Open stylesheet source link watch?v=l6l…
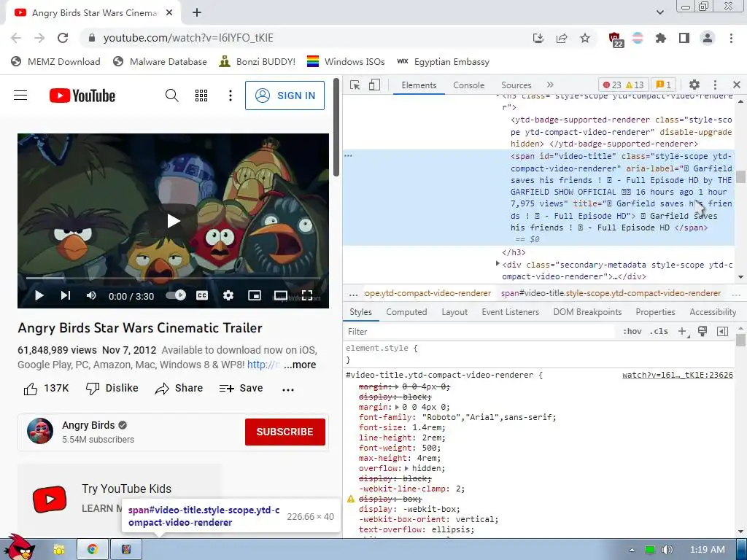 click(678, 376)
